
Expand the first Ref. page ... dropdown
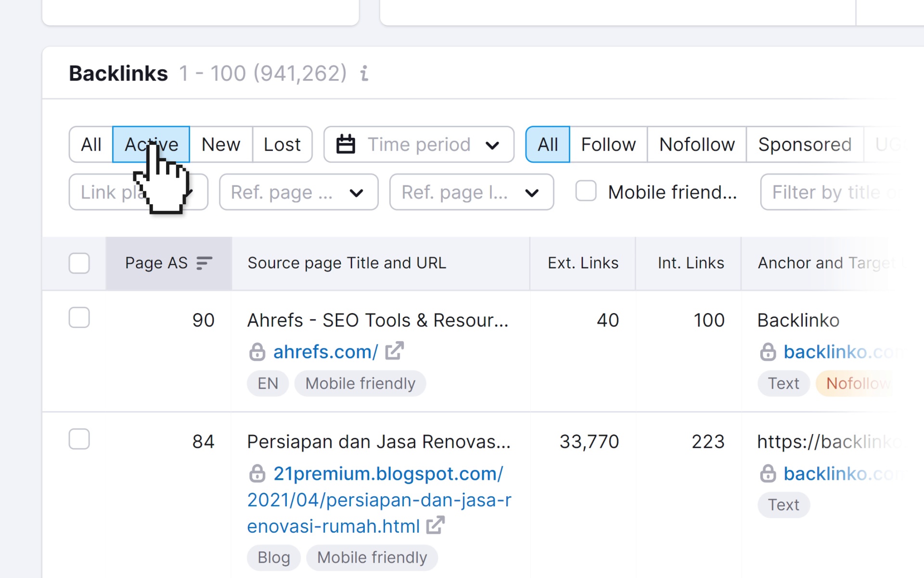pos(298,192)
